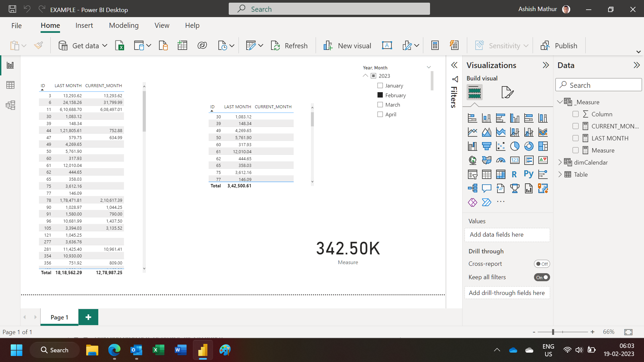Click the Publish button
Screen dimensions: 644x362
[x=559, y=46]
